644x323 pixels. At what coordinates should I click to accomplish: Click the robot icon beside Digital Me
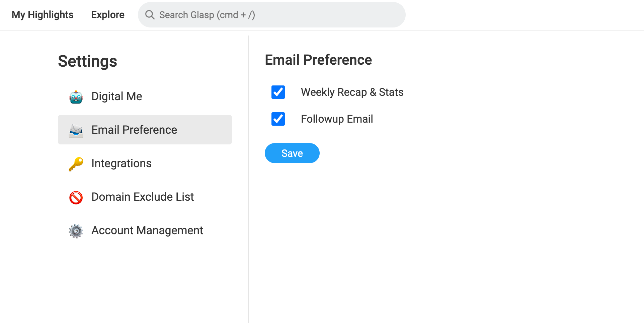(76, 97)
